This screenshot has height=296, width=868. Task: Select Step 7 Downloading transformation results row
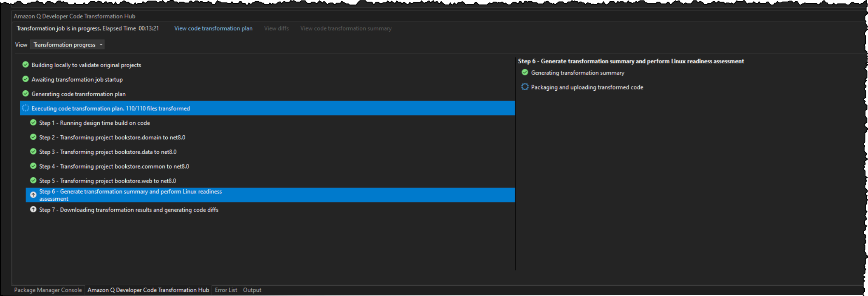tap(270, 209)
